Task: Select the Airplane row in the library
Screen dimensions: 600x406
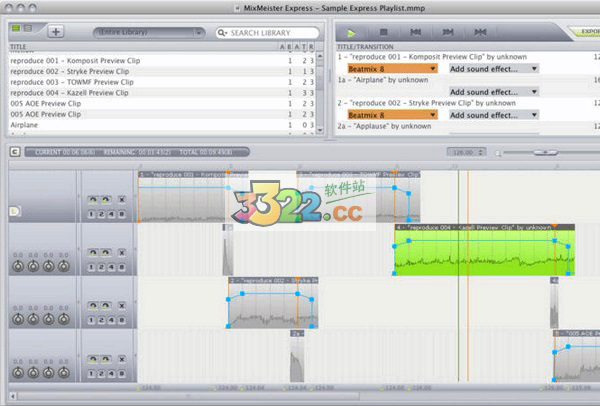Action: 162,125
